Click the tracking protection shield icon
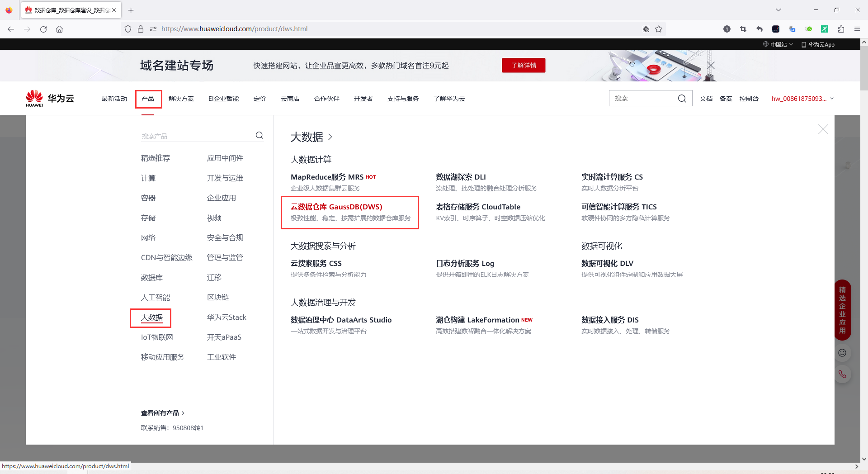868x474 pixels. pos(128,29)
